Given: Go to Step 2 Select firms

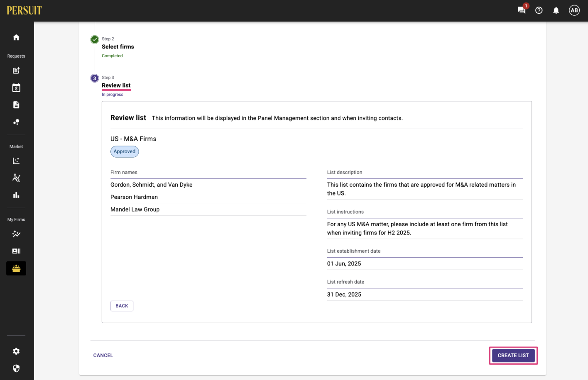Looking at the screenshot, I should click(118, 47).
